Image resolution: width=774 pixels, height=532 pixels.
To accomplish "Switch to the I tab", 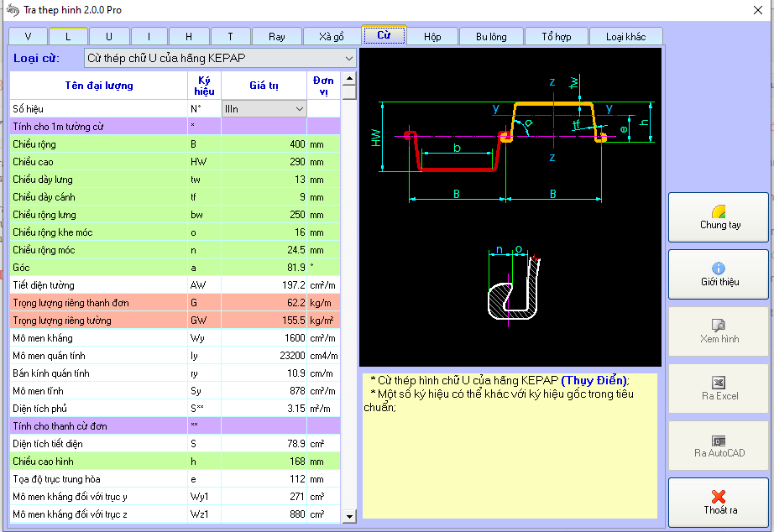I will [149, 37].
